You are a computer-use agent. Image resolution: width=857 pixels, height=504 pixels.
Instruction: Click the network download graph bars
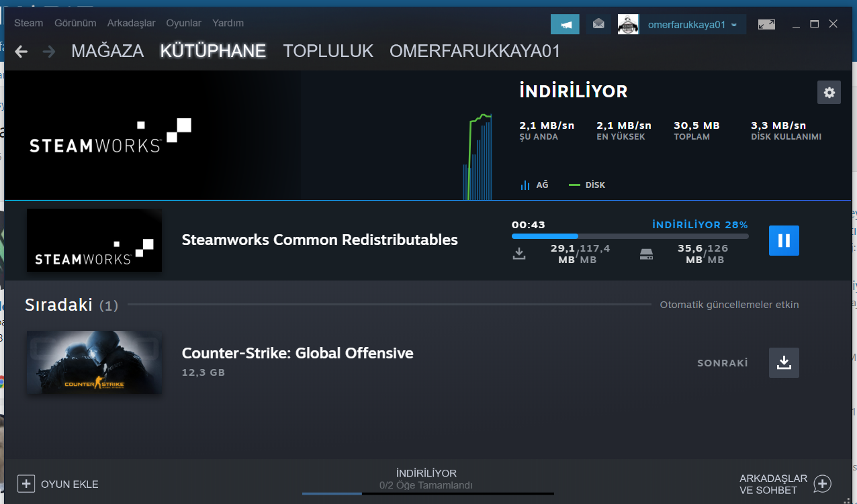(x=478, y=158)
